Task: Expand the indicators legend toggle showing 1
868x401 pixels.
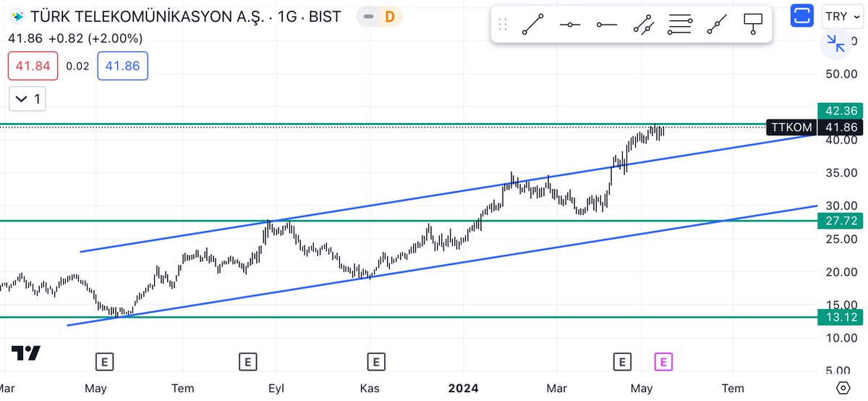Action: [27, 99]
